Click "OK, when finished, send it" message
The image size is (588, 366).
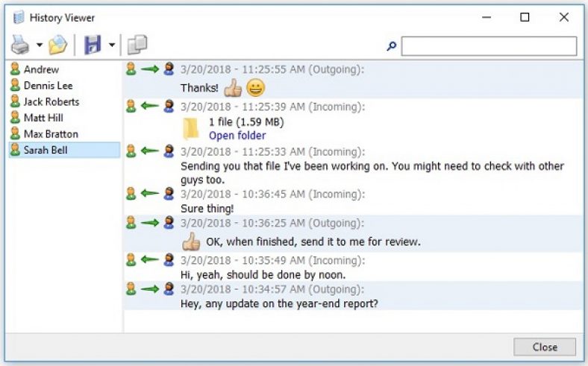click(x=313, y=242)
